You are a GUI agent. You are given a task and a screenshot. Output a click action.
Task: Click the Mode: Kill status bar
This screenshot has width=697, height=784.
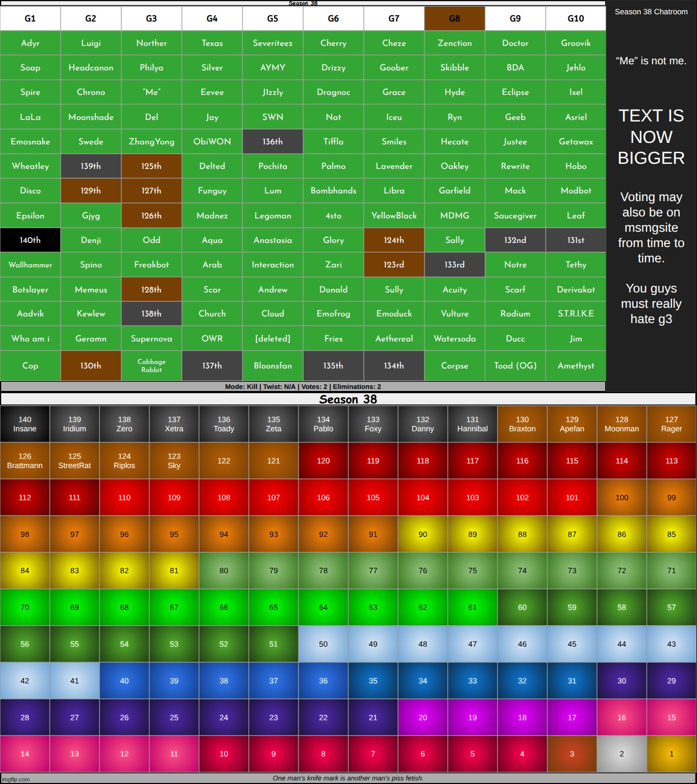pyautogui.click(x=303, y=387)
